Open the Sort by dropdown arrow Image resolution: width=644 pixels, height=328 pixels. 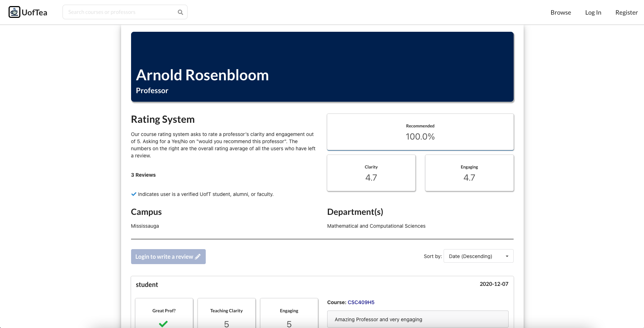pyautogui.click(x=507, y=256)
